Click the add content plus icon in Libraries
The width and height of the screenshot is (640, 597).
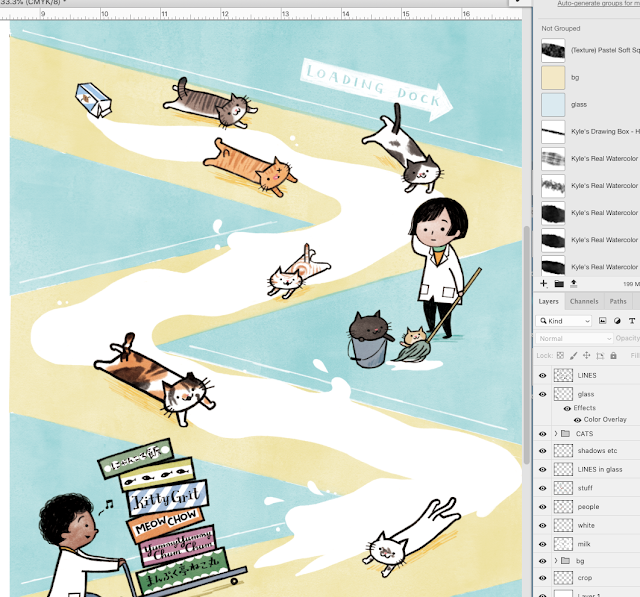tap(544, 283)
